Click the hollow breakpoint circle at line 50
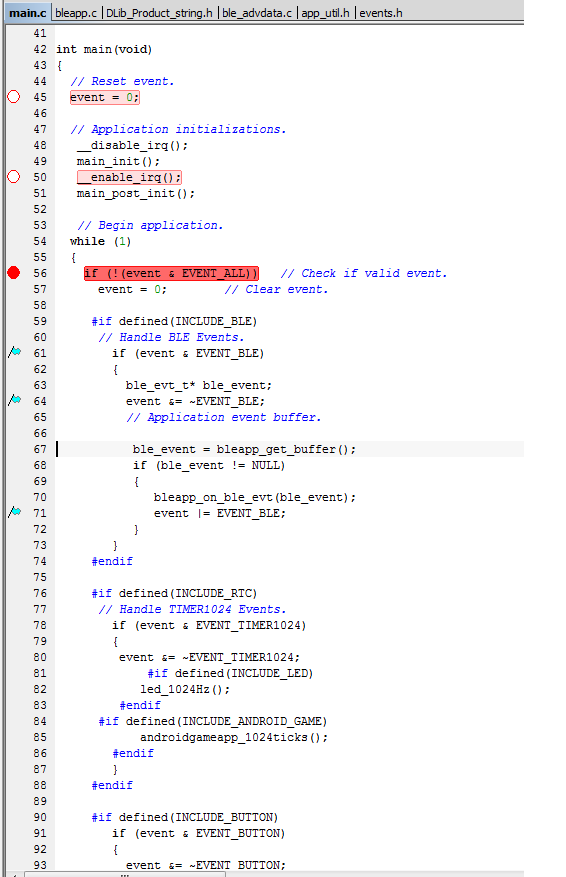The image size is (566, 877). (13, 177)
